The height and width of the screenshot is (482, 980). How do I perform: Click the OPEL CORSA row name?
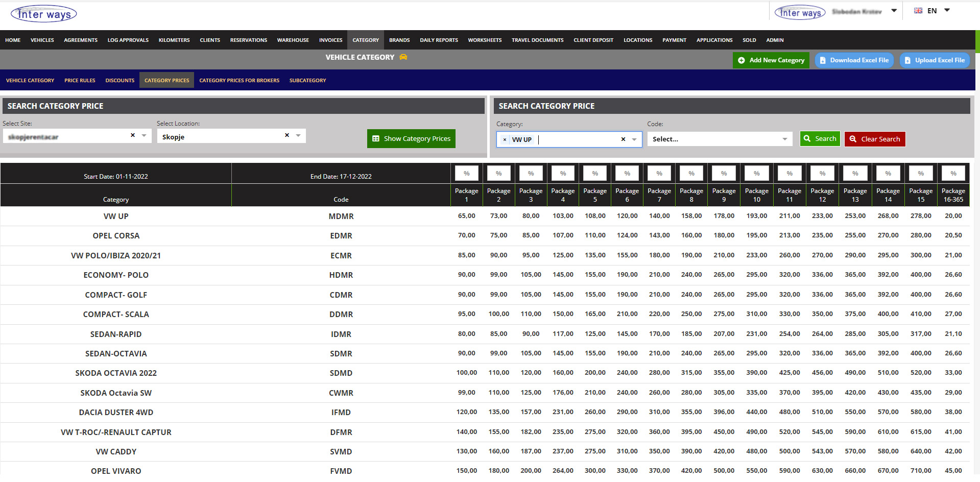[116, 235]
